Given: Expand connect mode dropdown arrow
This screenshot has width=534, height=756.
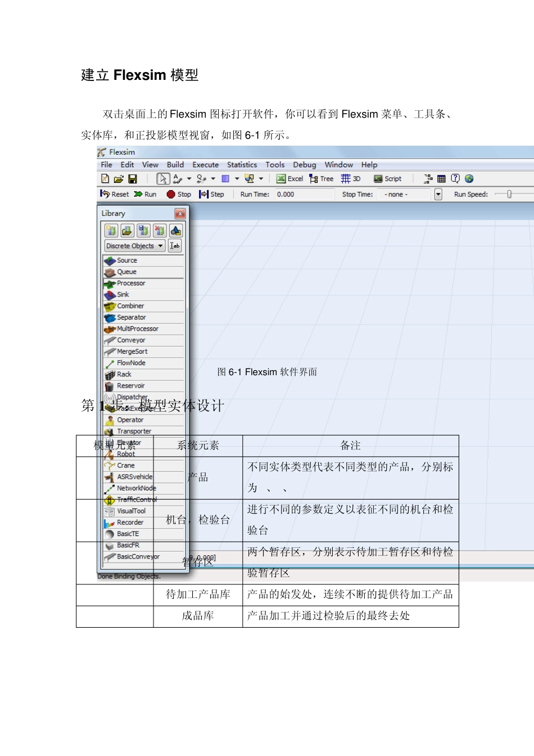Looking at the screenshot, I should [x=189, y=179].
